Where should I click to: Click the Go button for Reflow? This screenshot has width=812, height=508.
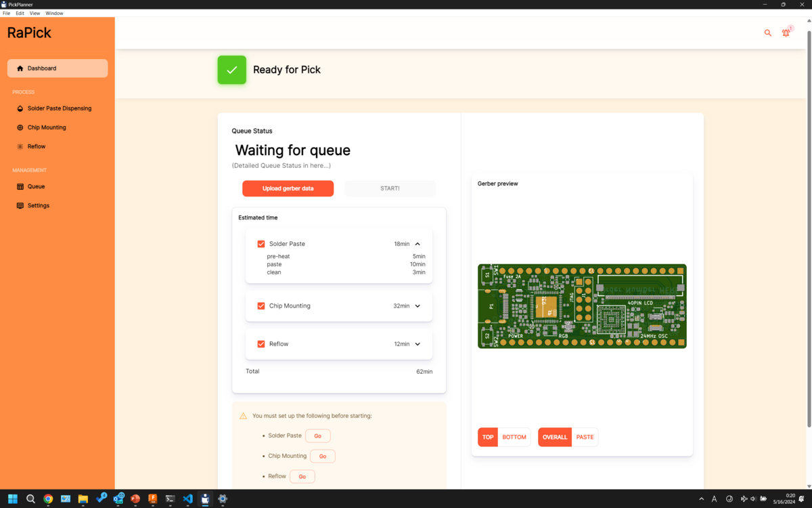tap(302, 477)
